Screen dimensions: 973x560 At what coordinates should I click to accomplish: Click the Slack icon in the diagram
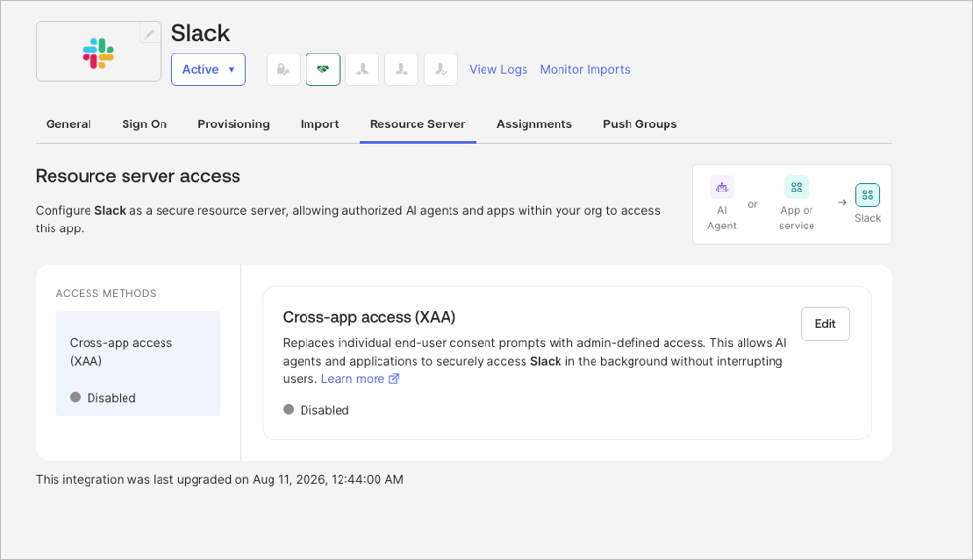tap(868, 194)
